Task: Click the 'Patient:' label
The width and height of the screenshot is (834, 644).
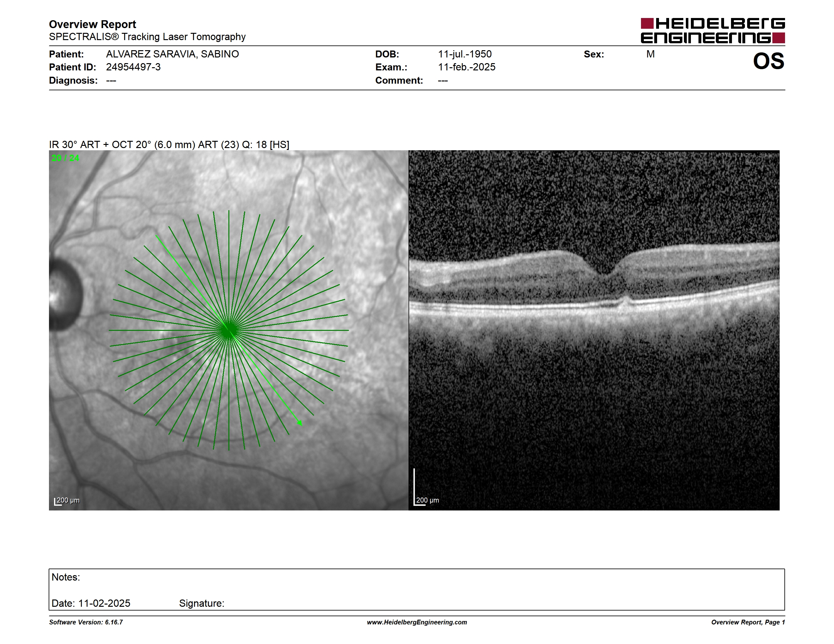Action: pyautogui.click(x=66, y=54)
